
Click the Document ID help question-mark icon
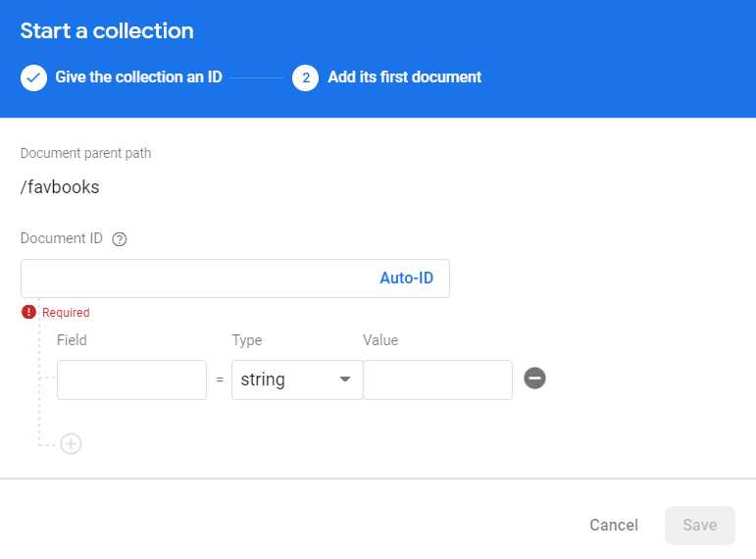point(119,238)
